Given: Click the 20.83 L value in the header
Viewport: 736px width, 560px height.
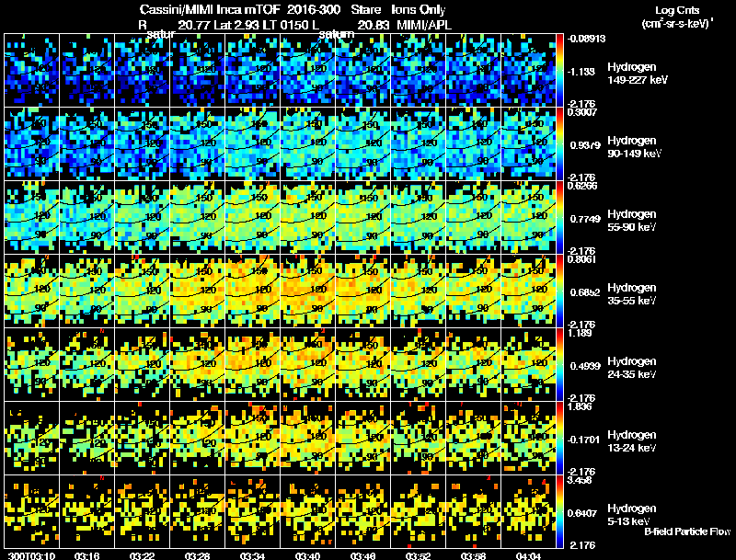Looking at the screenshot, I should coord(374,25).
